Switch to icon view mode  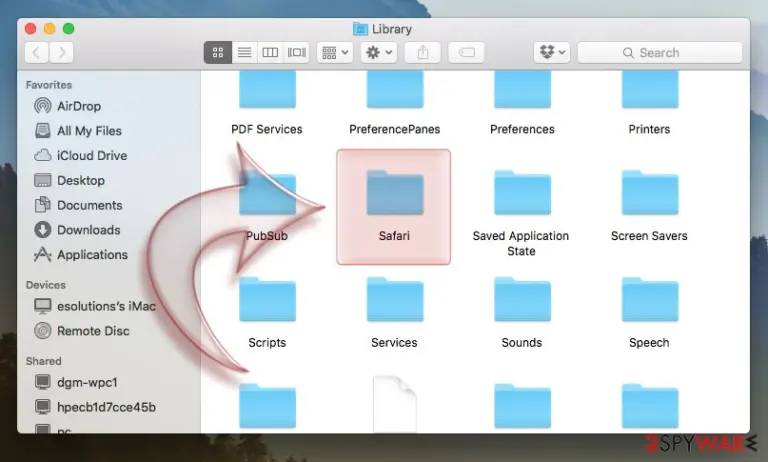click(217, 52)
